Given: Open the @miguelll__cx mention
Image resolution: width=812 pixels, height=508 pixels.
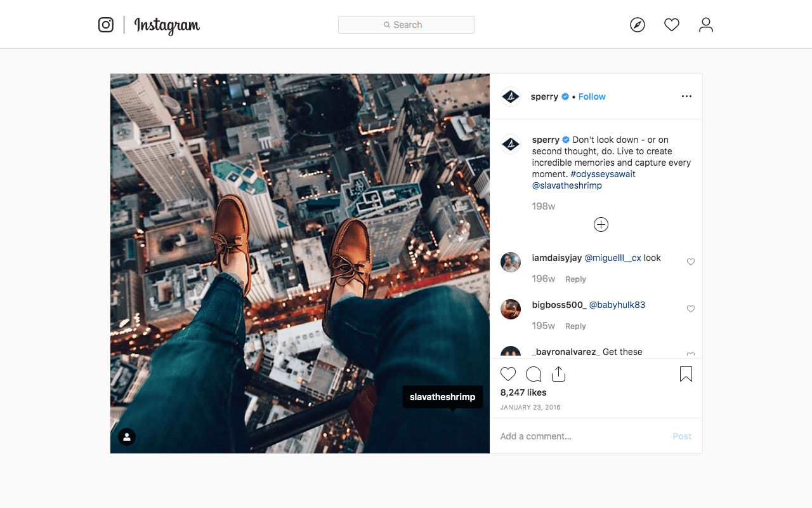Looking at the screenshot, I should [613, 258].
